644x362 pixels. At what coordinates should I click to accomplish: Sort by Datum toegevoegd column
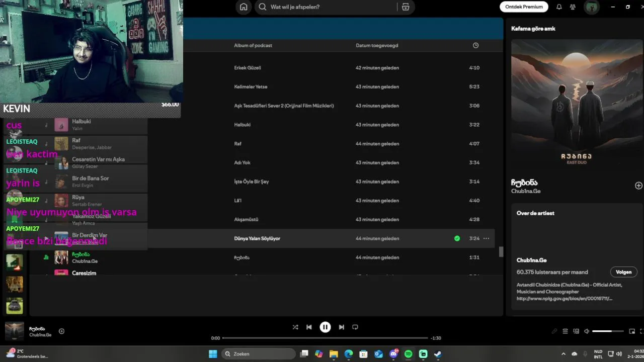click(x=377, y=45)
